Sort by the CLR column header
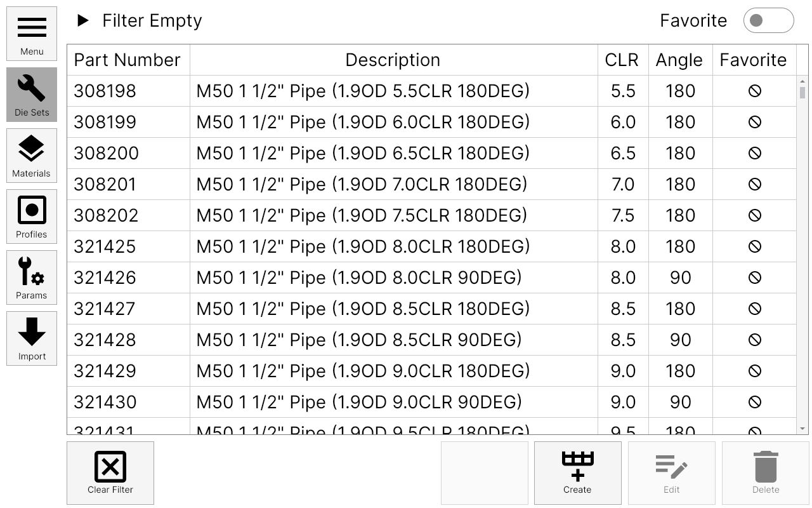The image size is (812, 508). click(622, 59)
